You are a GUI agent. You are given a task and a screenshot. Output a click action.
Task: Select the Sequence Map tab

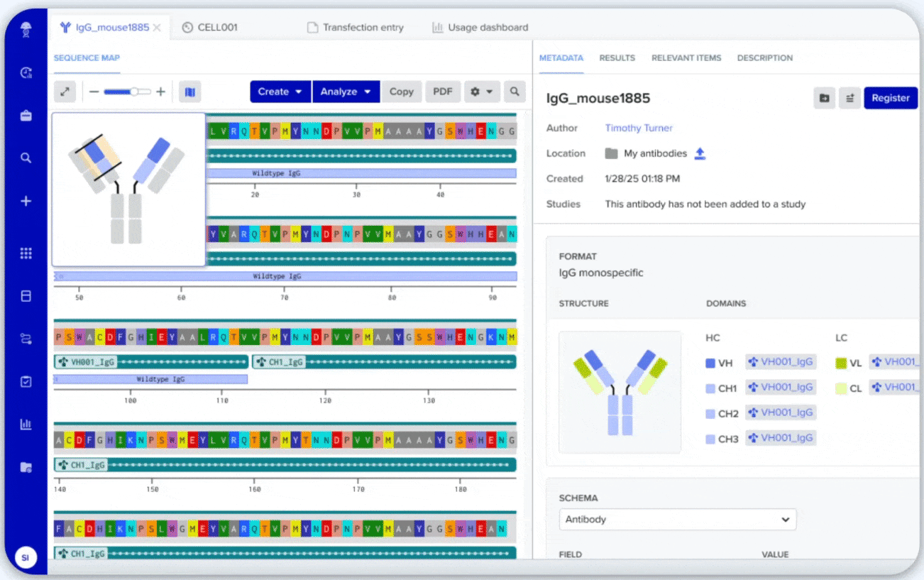pyautogui.click(x=87, y=58)
